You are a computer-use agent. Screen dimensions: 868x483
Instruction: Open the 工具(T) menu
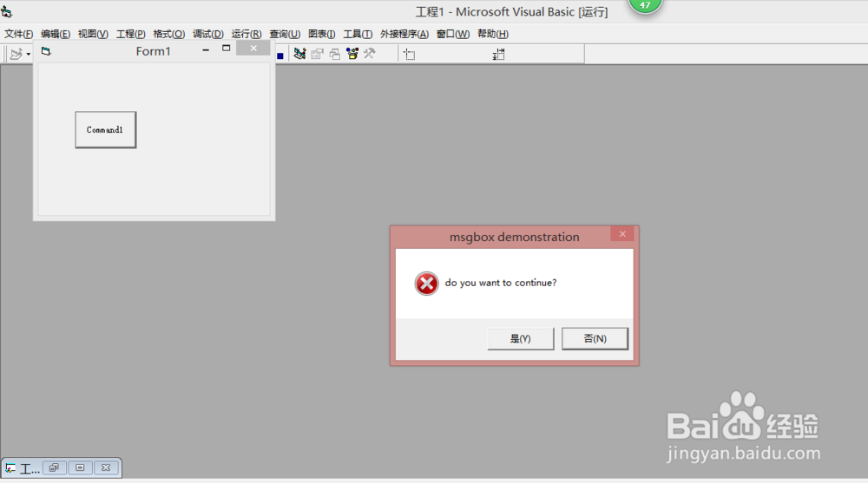pyautogui.click(x=358, y=34)
